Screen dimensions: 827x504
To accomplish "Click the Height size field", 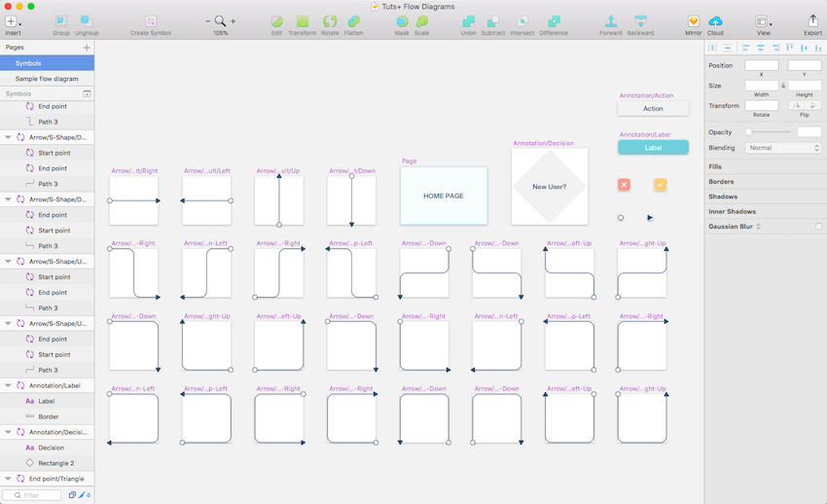I will point(805,86).
